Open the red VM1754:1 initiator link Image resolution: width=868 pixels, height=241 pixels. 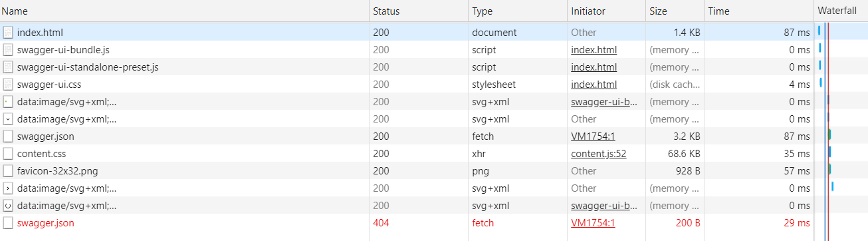pyautogui.click(x=593, y=222)
